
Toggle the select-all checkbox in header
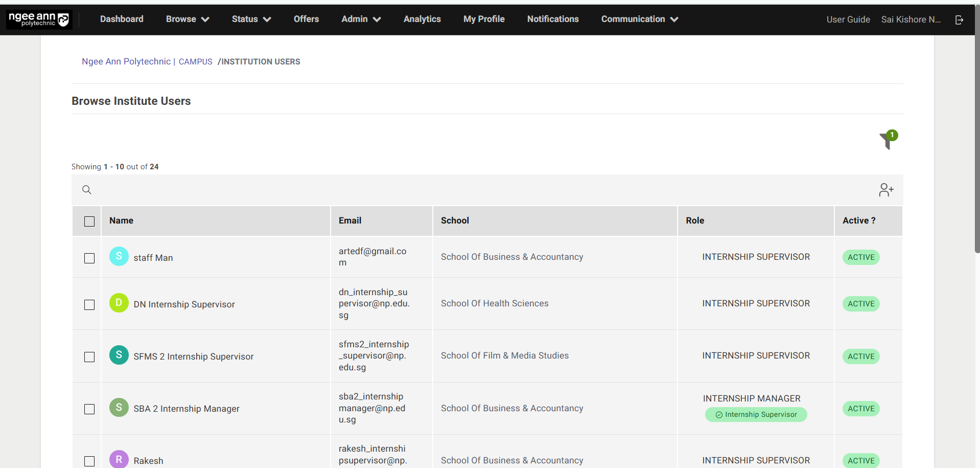tap(89, 221)
